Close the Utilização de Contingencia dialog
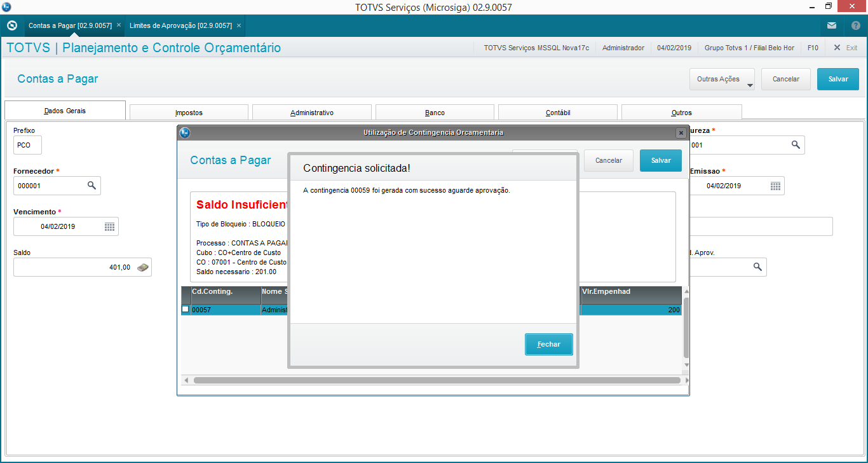 pyautogui.click(x=681, y=133)
